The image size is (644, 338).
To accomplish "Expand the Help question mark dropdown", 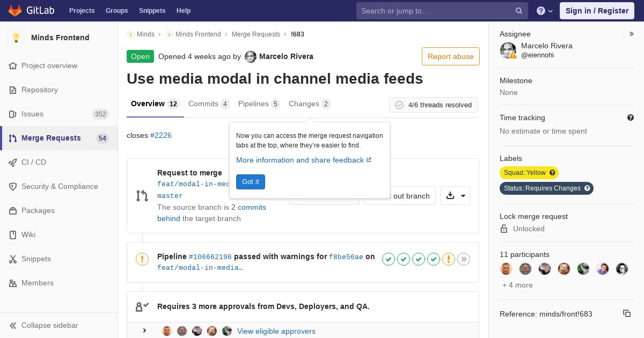I will pos(545,11).
